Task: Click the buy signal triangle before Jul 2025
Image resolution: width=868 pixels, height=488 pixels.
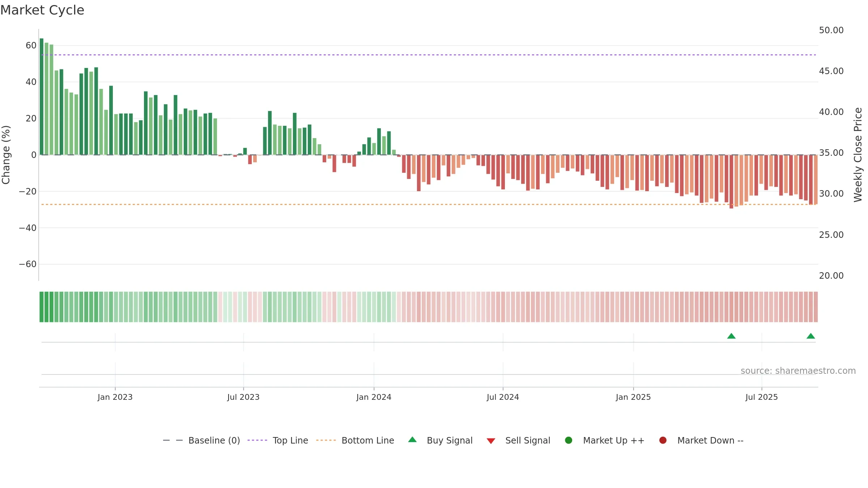Action: pos(731,336)
